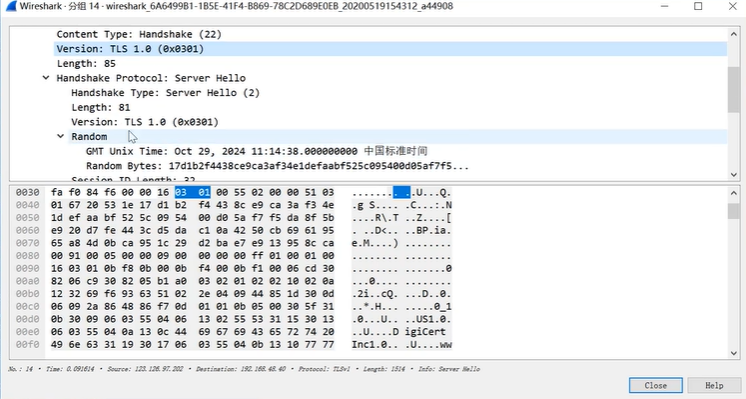Click ASCII text 'e.M....)' in hex pane
Screen dimensions: 746x399
(375, 243)
